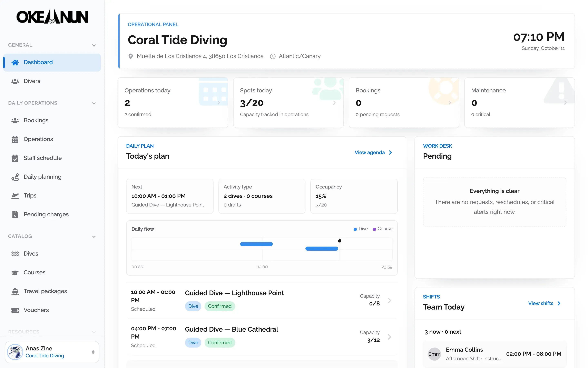Click the '07:10 PM' clock text

539,37
